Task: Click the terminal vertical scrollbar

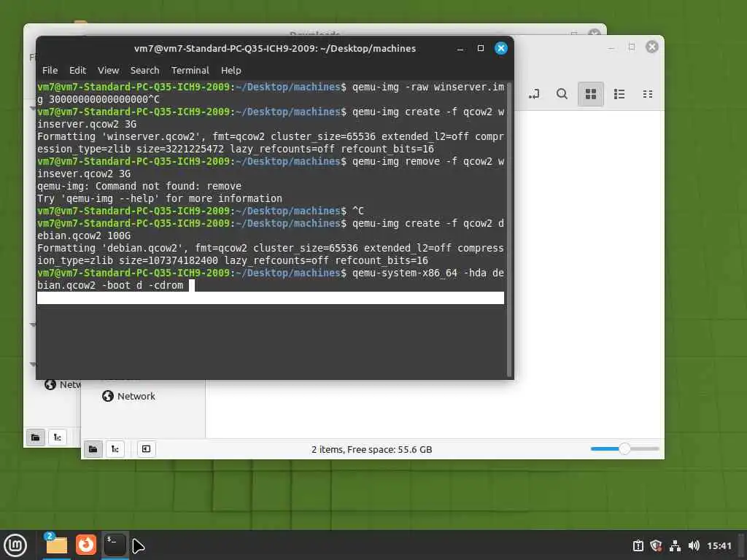Action: [508, 229]
